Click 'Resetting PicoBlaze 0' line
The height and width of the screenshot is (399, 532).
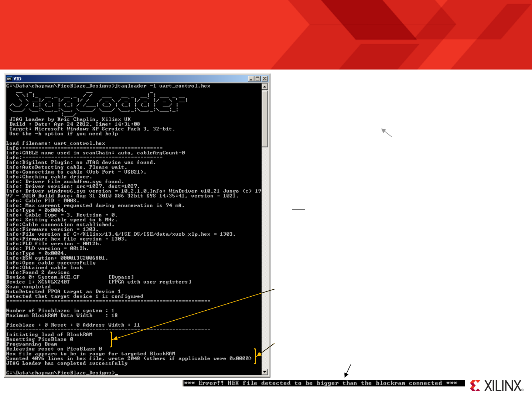[x=40, y=340]
